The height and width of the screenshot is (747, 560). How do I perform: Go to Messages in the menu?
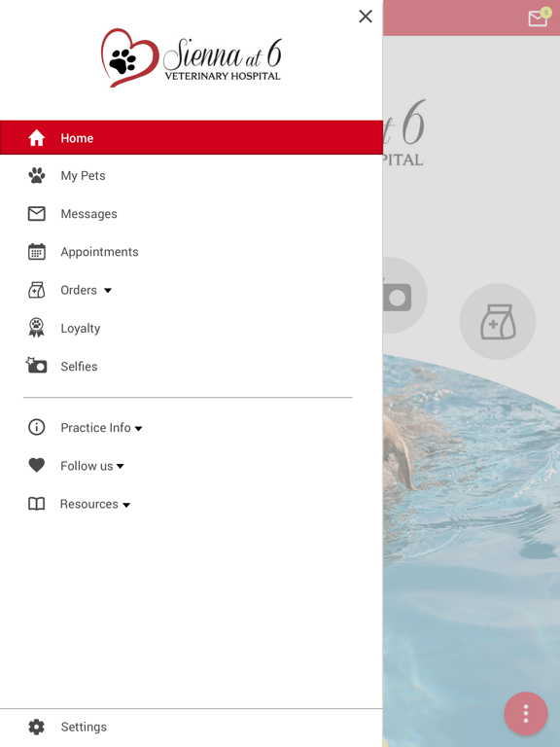pos(192,213)
